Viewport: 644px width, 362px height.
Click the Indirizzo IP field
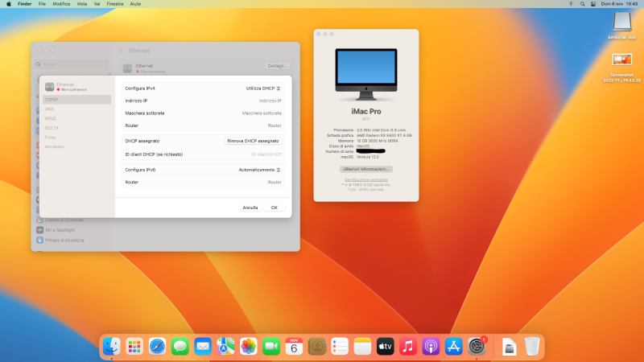204,101
